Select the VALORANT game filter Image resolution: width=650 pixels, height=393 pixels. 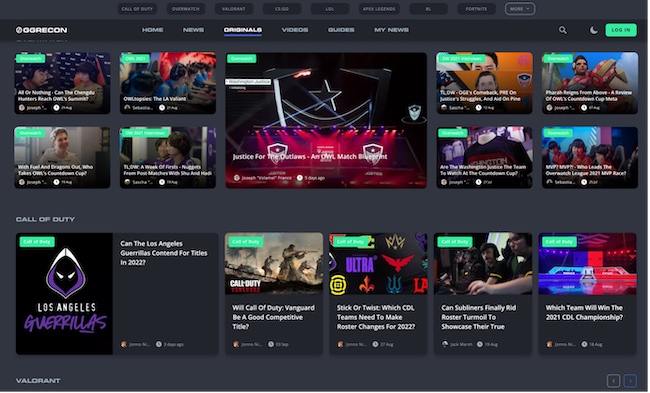pyautogui.click(x=233, y=9)
